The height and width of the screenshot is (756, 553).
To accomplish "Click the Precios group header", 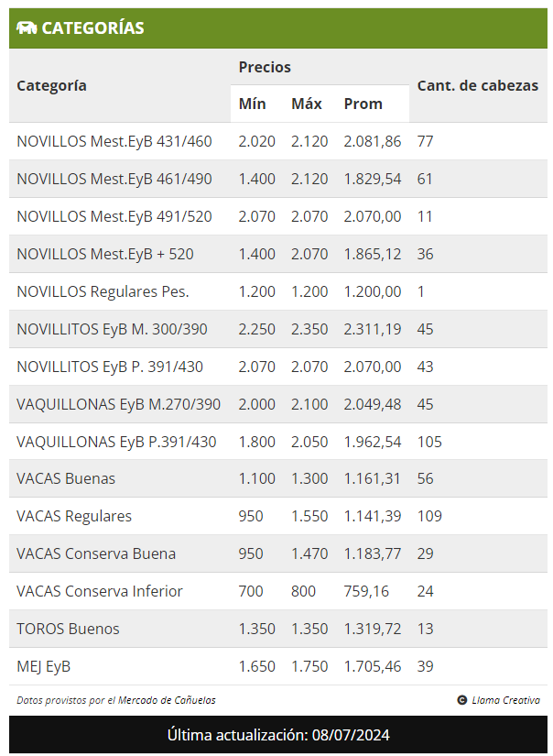I will tap(265, 67).
